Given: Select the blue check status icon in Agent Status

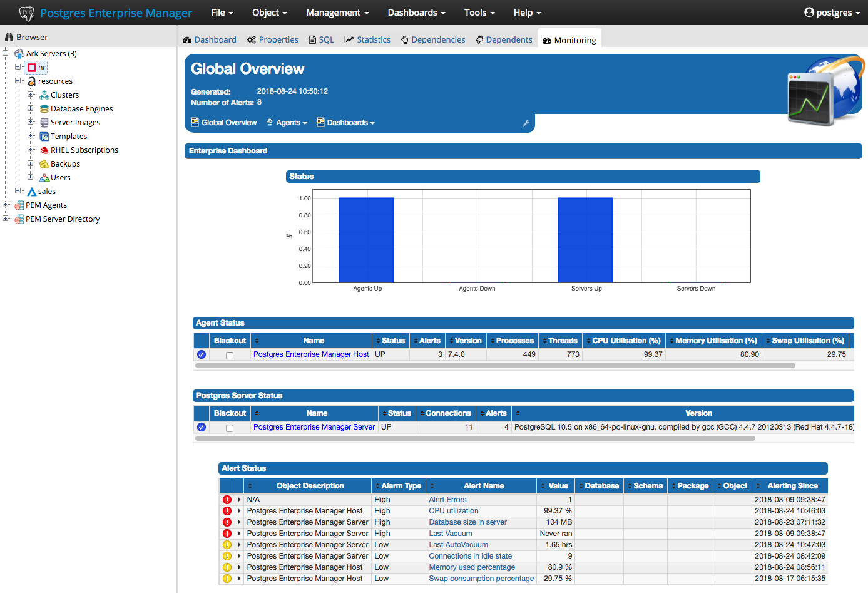Looking at the screenshot, I should click(201, 354).
